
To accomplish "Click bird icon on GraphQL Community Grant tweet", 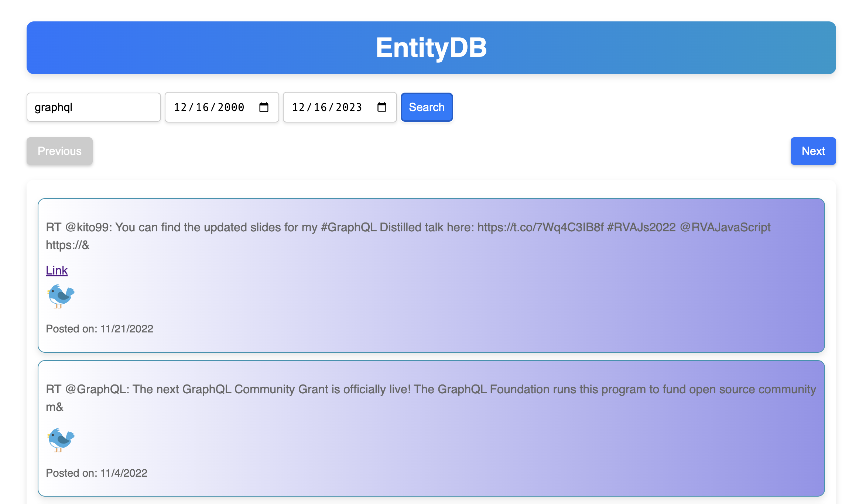I will (x=61, y=440).
